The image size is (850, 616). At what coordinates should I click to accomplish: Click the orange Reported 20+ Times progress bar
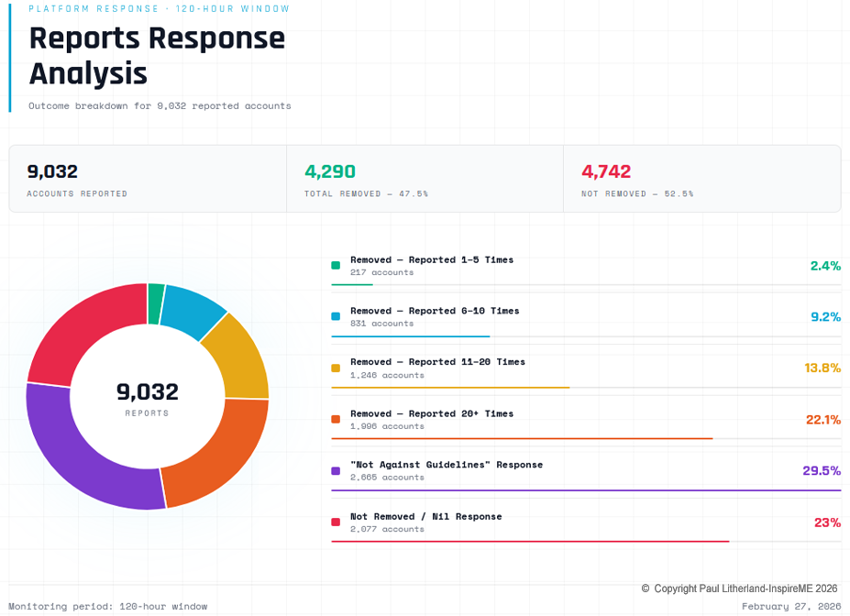pyautogui.click(x=522, y=439)
